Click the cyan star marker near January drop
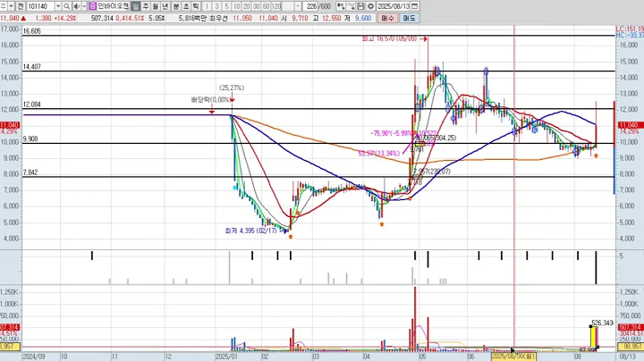 coord(234,188)
